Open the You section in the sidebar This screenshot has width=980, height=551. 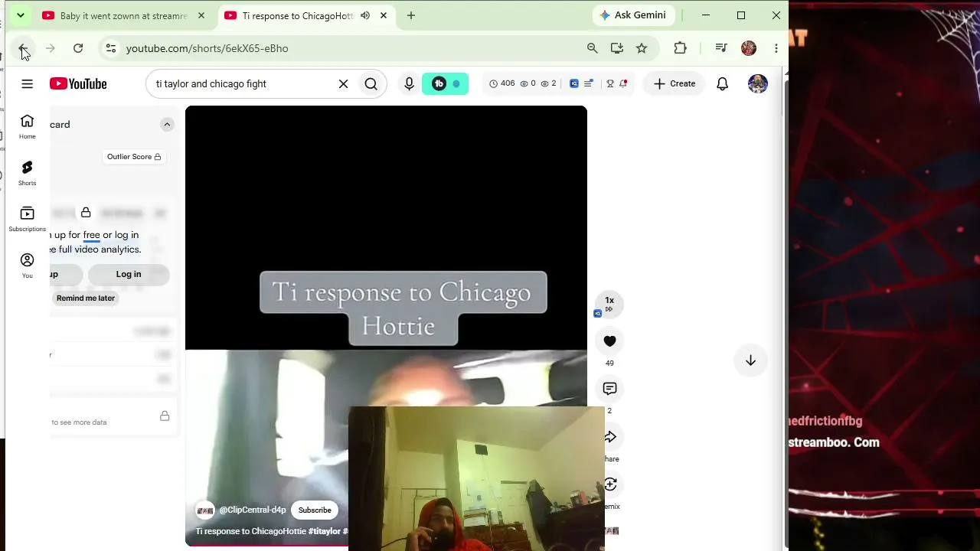pyautogui.click(x=27, y=266)
